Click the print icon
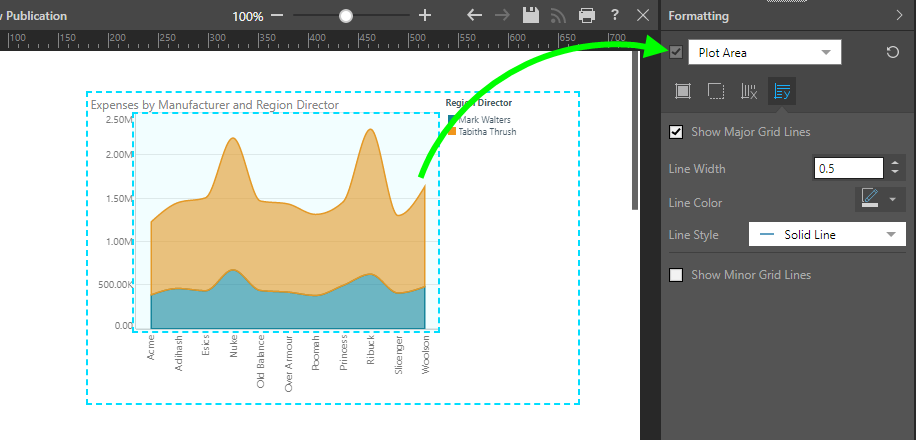 click(587, 16)
